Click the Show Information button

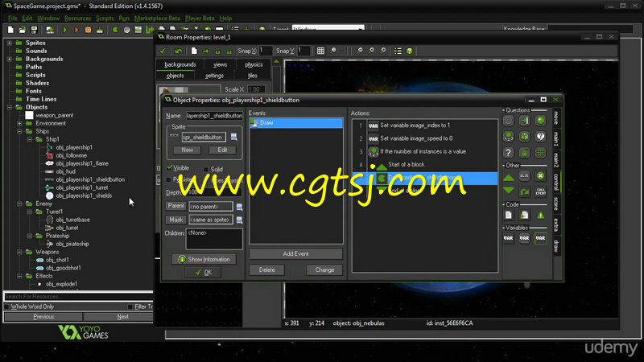click(204, 259)
